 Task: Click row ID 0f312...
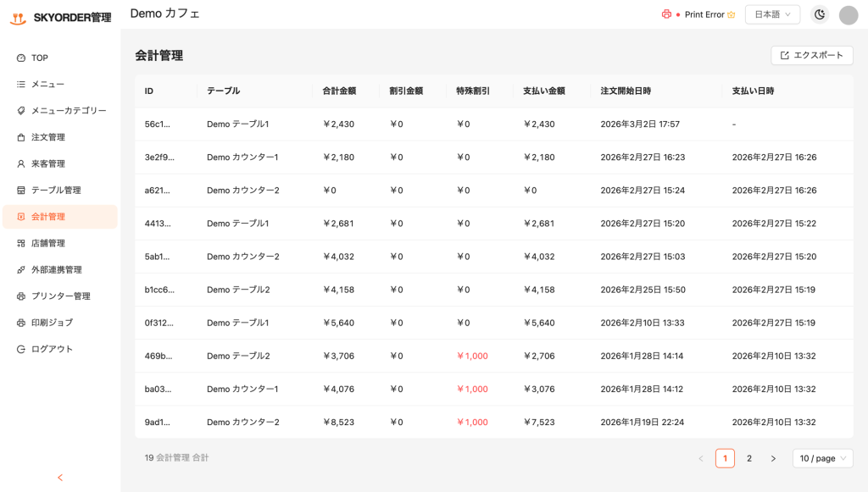159,323
